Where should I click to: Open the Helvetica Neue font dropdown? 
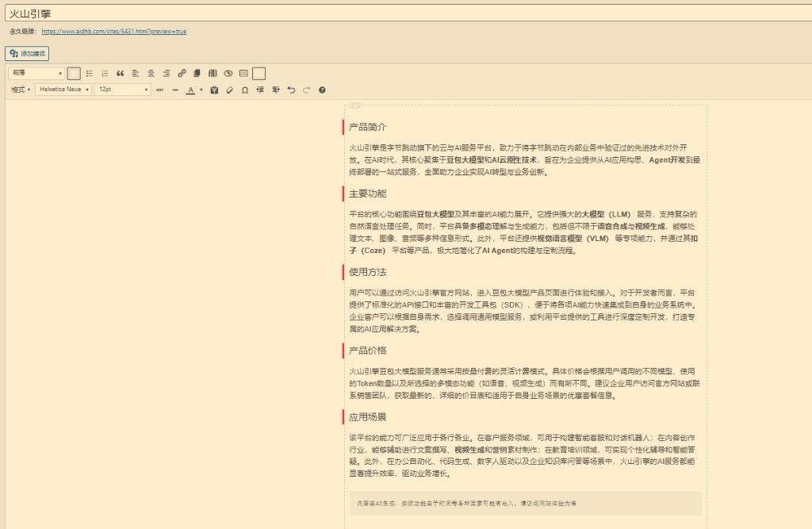[x=62, y=90]
